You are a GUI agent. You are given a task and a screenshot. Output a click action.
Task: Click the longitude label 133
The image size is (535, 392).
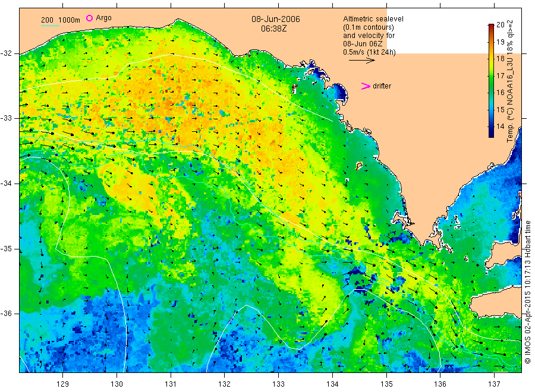click(x=278, y=384)
